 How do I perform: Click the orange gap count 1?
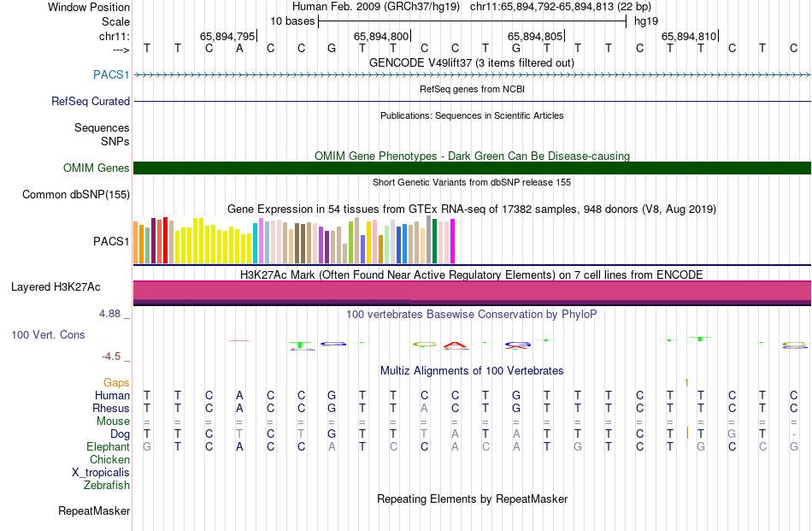point(686,383)
